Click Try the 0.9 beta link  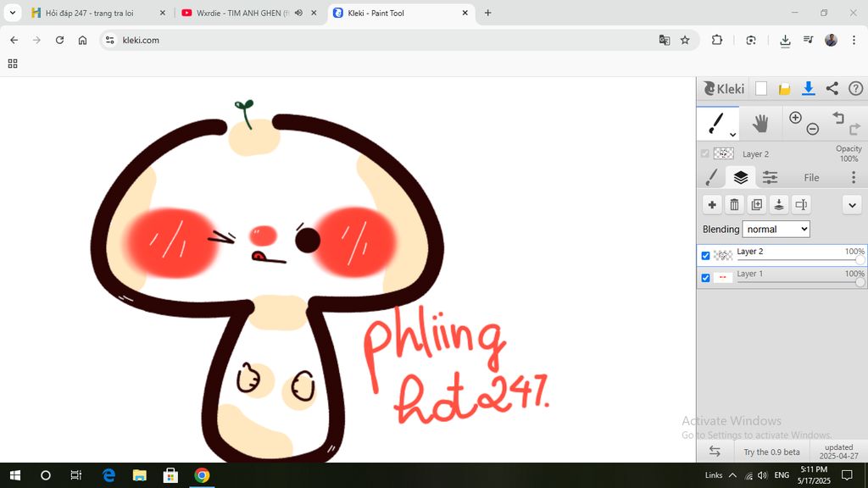click(x=771, y=452)
